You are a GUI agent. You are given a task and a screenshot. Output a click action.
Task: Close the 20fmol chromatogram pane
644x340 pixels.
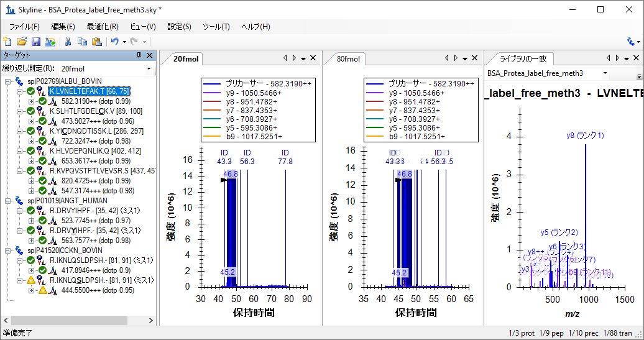pos(313,58)
